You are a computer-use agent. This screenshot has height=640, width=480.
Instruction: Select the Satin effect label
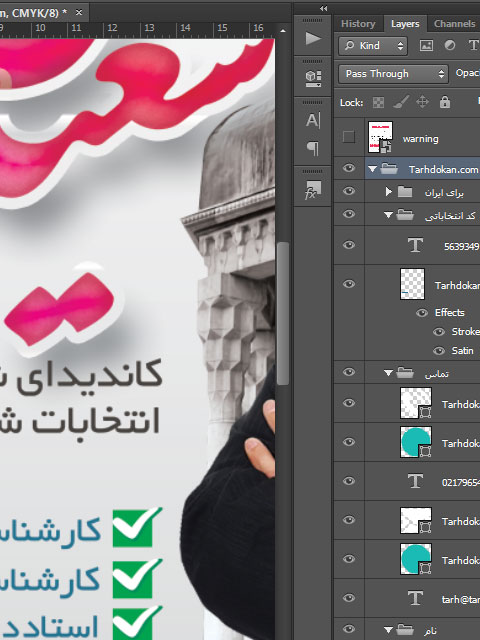pos(462,351)
